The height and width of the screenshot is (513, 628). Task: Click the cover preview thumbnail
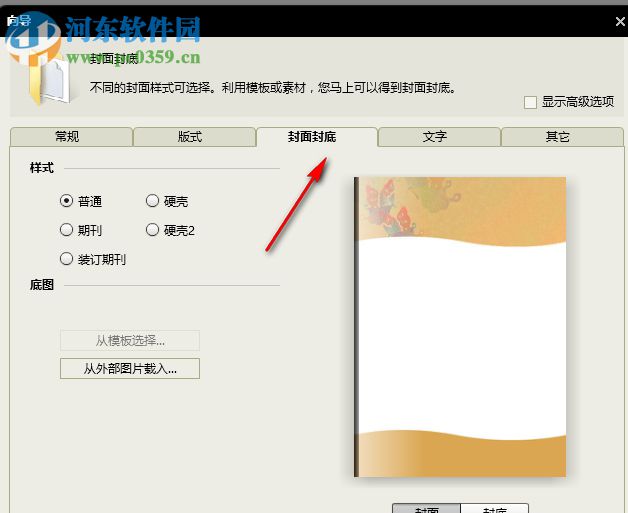point(460,327)
